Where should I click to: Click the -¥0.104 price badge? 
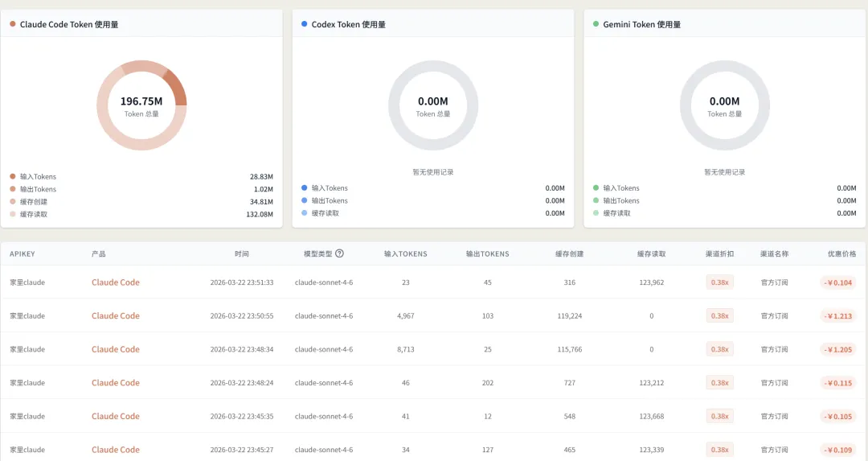pos(838,282)
